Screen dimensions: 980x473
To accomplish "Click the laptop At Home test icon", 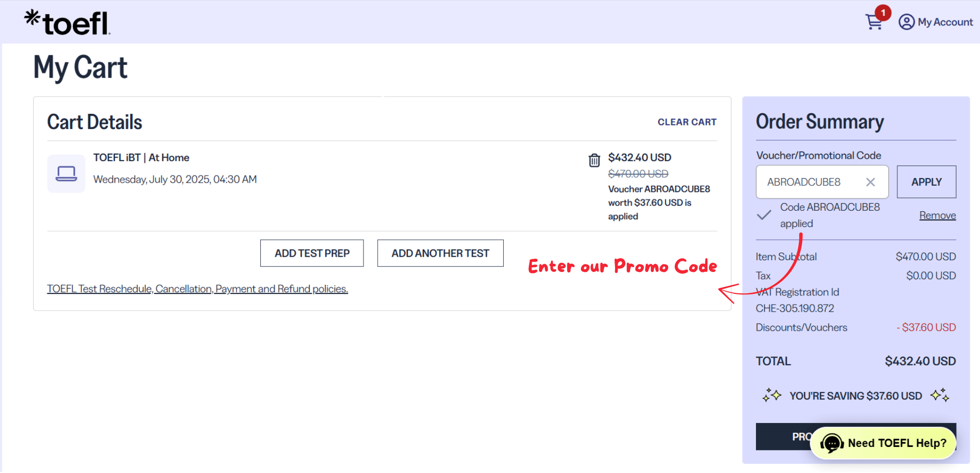I will pyautogui.click(x=66, y=173).
